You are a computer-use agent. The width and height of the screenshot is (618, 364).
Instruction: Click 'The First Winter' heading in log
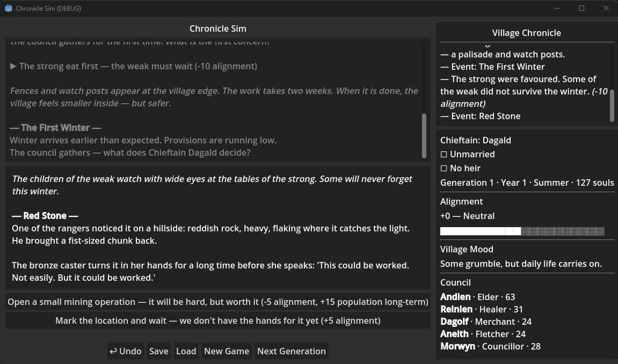tap(56, 128)
